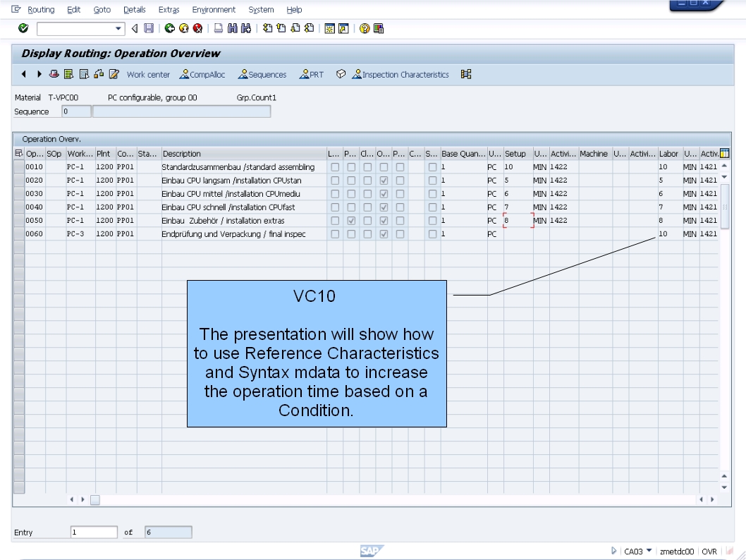The image size is (746, 560).
Task: Click the green Back arrow icon
Action: tap(169, 28)
